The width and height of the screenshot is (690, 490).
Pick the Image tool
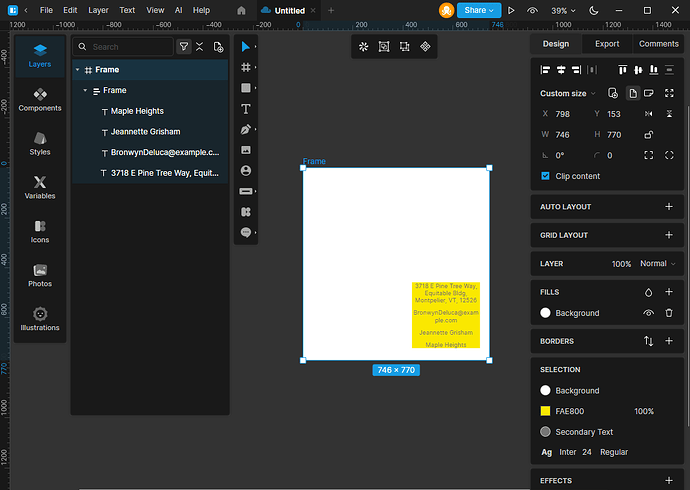246,150
